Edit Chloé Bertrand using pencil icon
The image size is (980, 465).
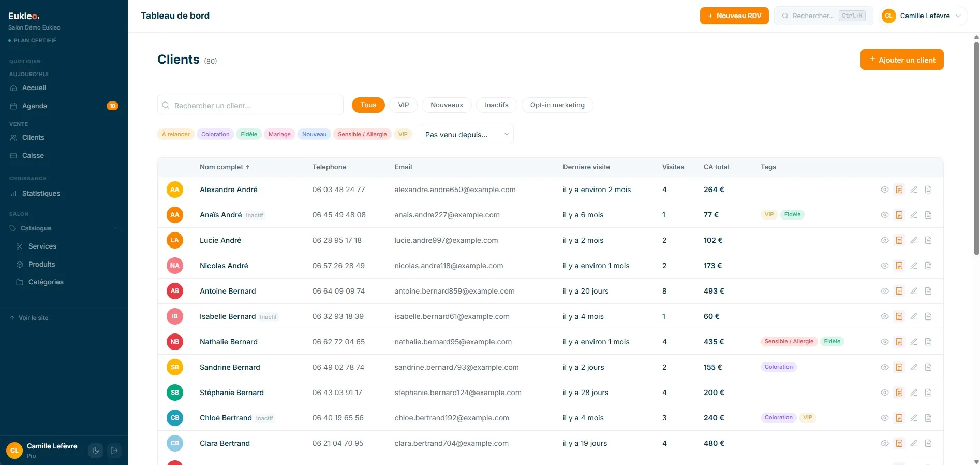pos(914,418)
